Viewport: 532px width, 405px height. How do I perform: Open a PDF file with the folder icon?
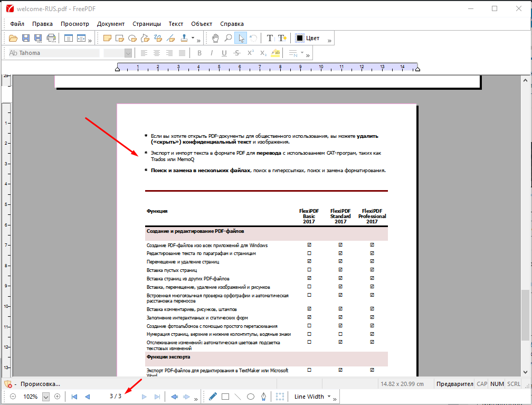(x=13, y=38)
